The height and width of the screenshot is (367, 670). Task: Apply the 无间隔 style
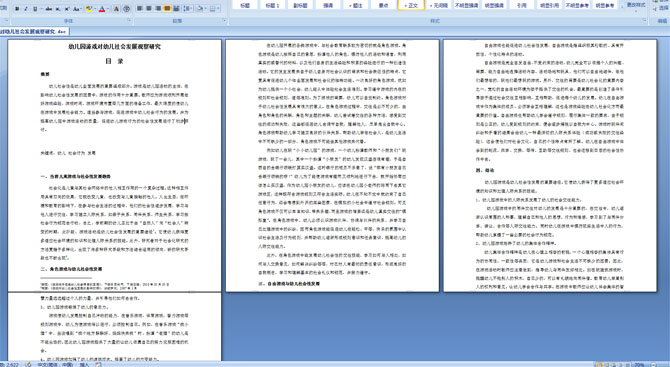coord(439,5)
